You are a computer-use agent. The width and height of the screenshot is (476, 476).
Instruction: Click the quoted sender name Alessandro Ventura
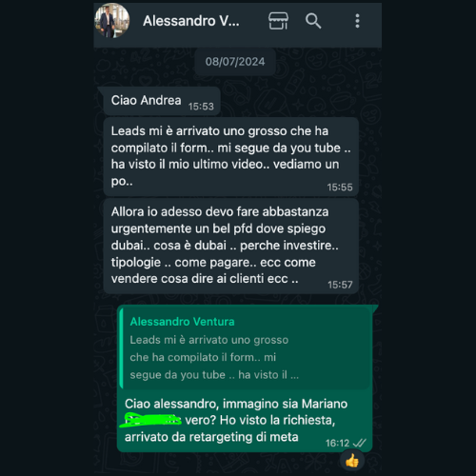click(x=182, y=322)
